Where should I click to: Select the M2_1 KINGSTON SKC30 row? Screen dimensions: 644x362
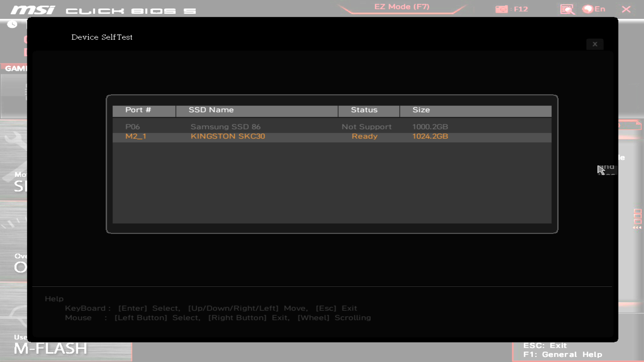pos(228,136)
